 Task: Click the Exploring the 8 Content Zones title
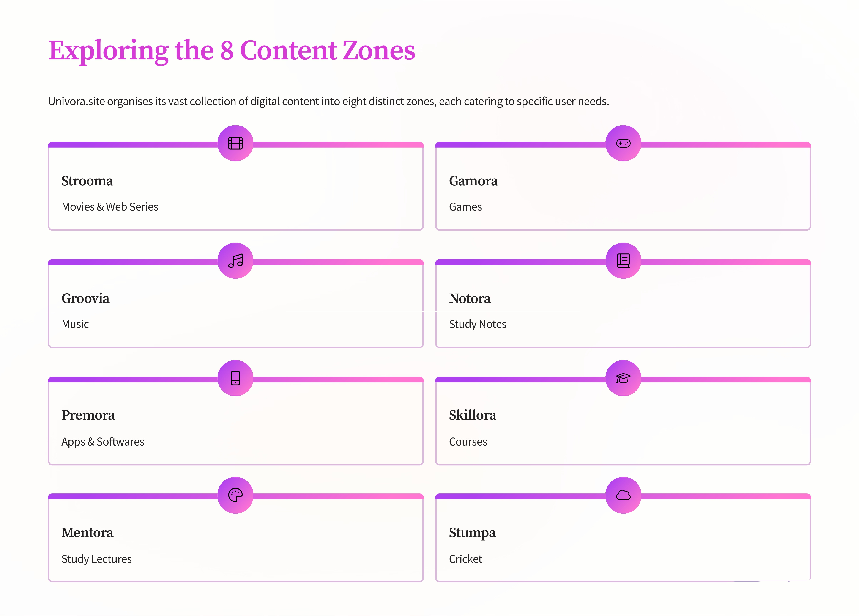click(232, 51)
